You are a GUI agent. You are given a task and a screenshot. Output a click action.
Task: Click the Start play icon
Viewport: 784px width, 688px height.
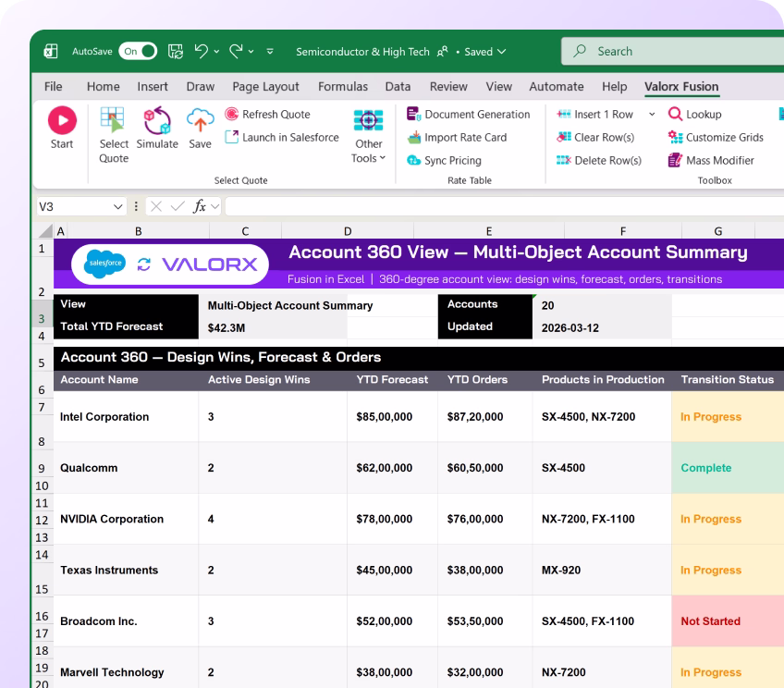pos(62,120)
